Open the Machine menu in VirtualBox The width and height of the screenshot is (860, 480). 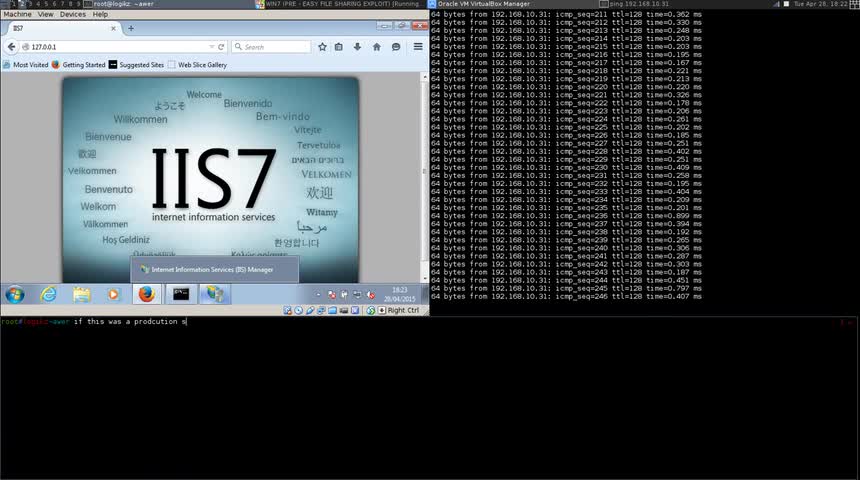pyautogui.click(x=17, y=14)
